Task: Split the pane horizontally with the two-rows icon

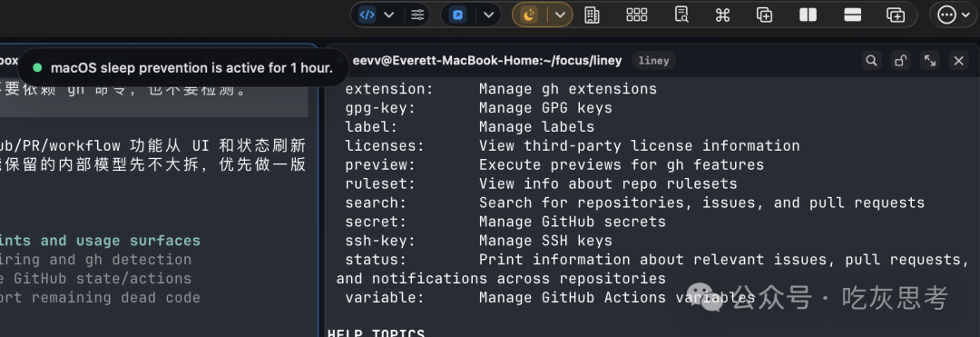Action: click(x=852, y=15)
